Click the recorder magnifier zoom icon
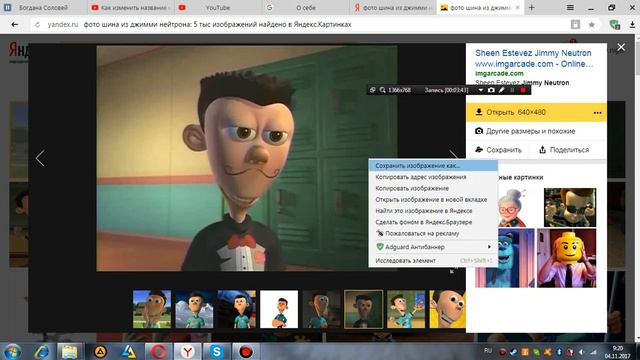Screen dimensions: 640x360 (x=382, y=90)
